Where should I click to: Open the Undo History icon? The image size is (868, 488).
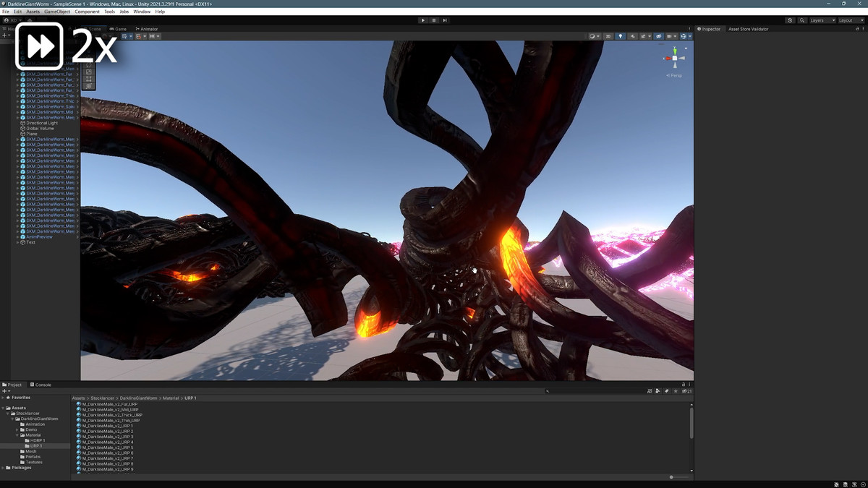[790, 20]
